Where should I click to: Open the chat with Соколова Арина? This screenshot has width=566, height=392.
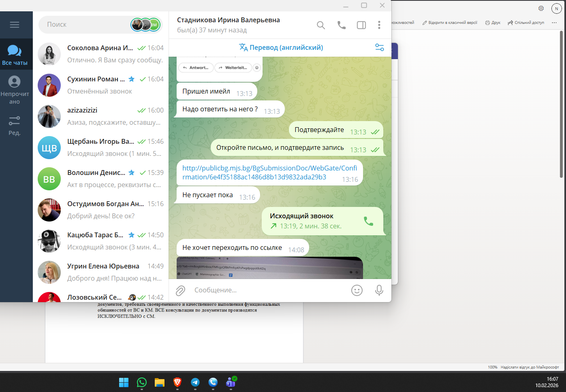coord(100,54)
